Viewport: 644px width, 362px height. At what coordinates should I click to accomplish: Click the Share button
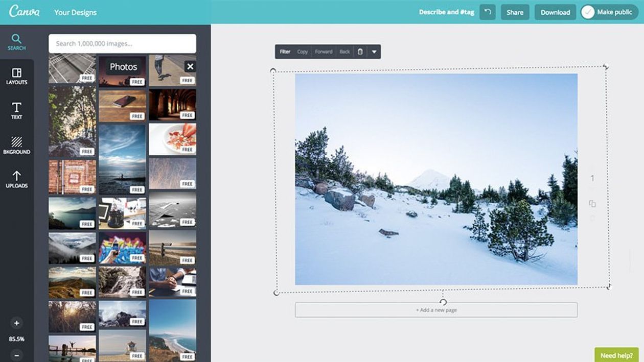515,12
